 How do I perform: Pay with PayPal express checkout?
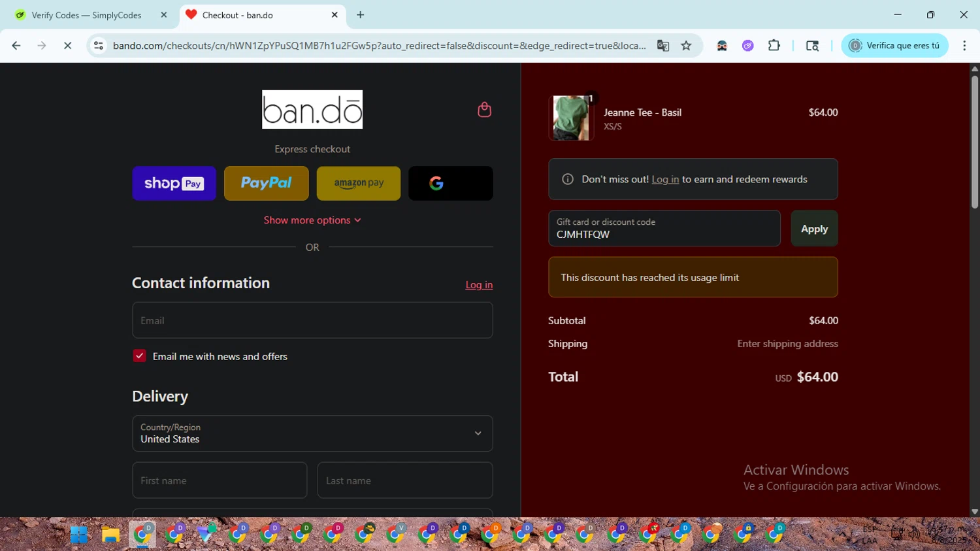pos(266,183)
